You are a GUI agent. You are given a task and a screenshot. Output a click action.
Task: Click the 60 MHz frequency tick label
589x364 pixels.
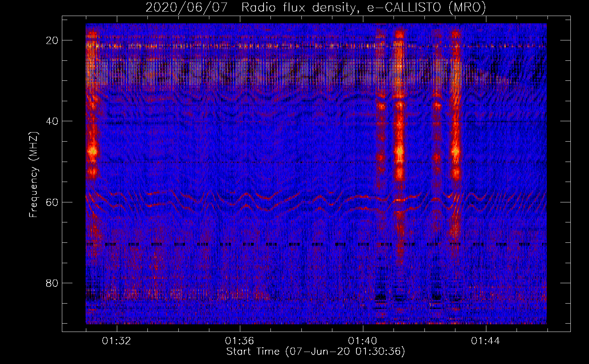pos(52,202)
